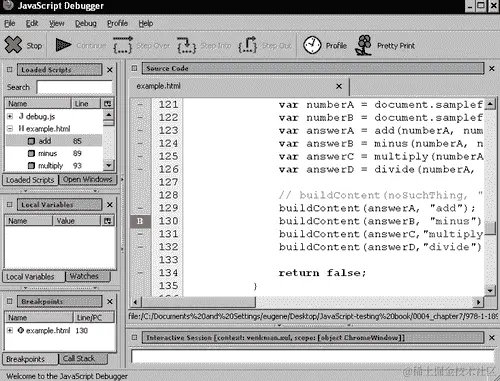Screen dimensions: 500x381
Task: Select the "minus" function row
Action: click(x=54, y=153)
